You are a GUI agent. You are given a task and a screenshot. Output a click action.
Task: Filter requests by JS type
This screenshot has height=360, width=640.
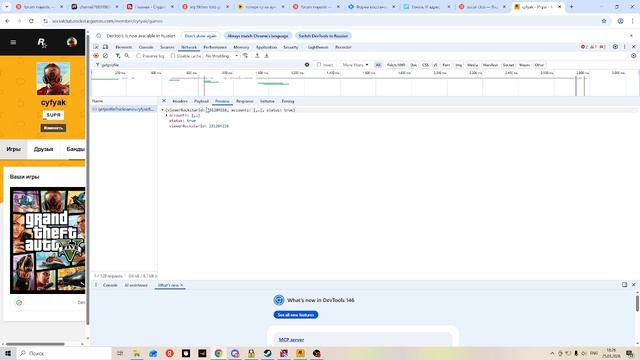point(436,65)
